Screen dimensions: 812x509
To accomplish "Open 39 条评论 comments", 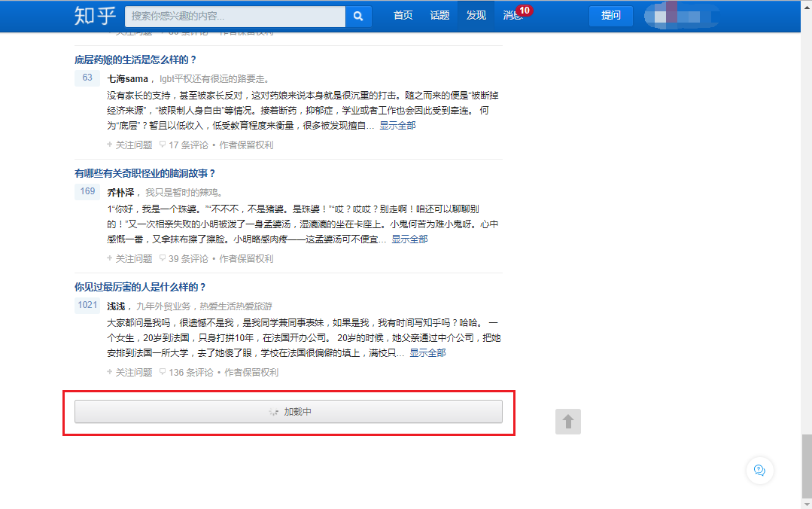I will coord(184,259).
